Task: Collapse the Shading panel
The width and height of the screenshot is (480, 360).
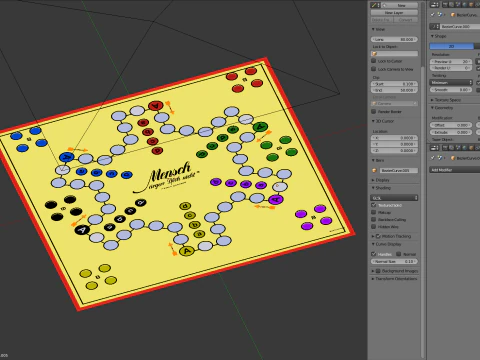Action: [x=373, y=188]
